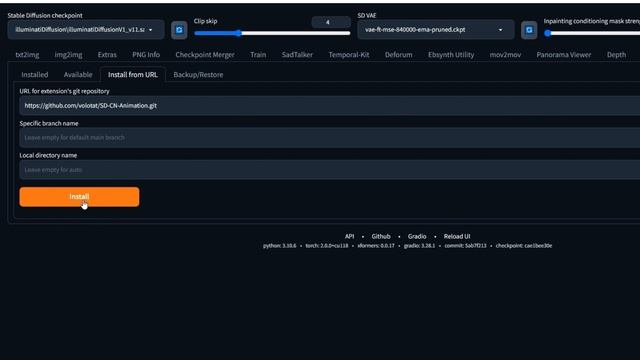Select the Install from URL sub-tab
This screenshot has height=360, width=640.
pyautogui.click(x=133, y=75)
